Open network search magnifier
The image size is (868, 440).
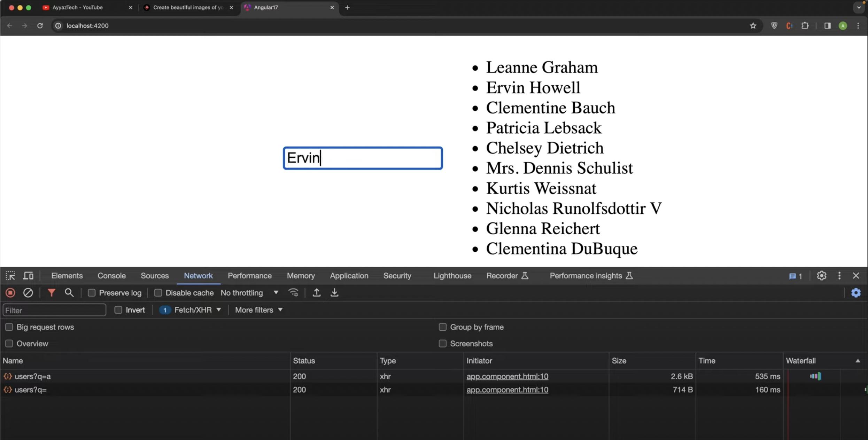point(69,293)
